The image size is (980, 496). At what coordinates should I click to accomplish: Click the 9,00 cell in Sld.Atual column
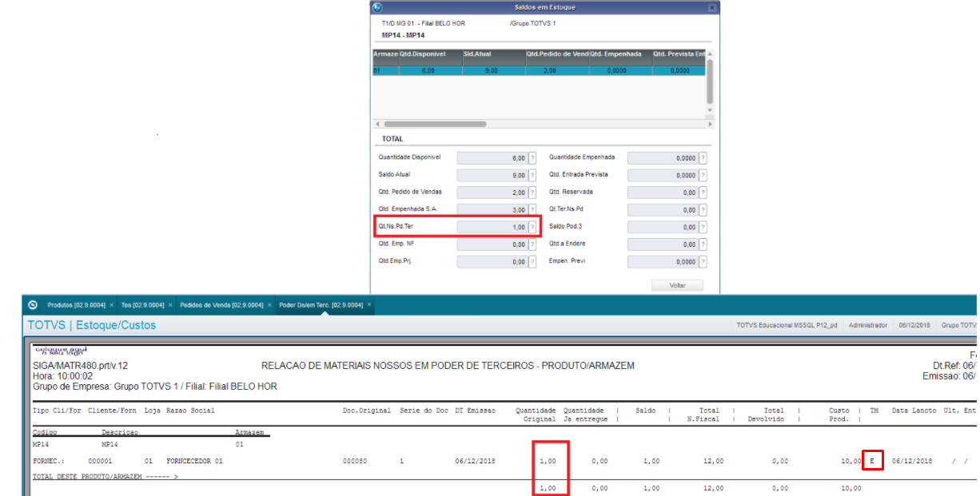tap(493, 70)
